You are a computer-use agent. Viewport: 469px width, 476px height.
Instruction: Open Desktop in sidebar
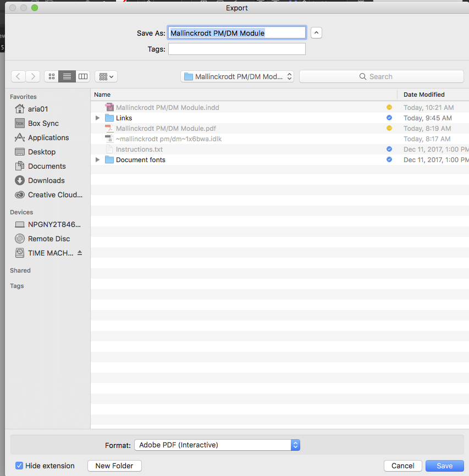[x=35, y=152]
